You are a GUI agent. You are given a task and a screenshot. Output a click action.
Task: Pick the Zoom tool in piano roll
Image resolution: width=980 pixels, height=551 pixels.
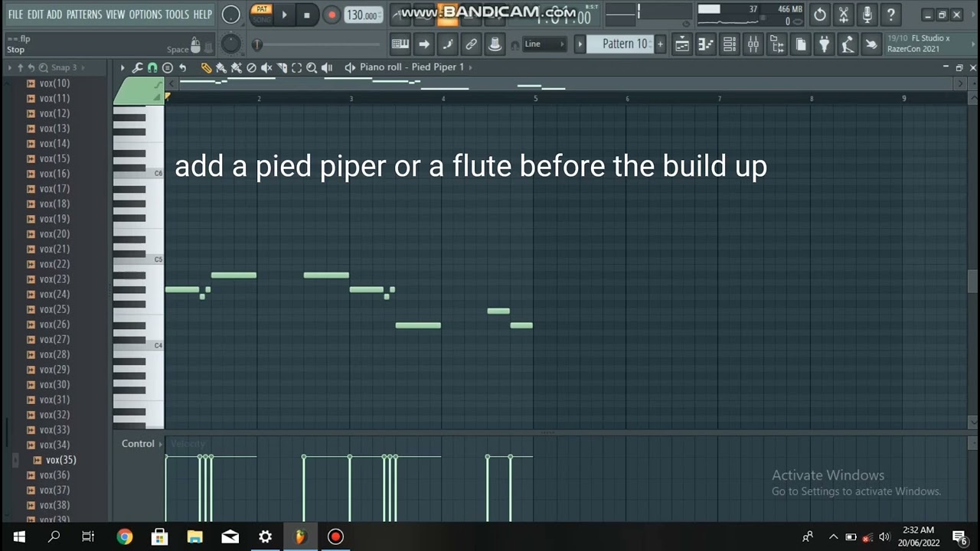[312, 67]
